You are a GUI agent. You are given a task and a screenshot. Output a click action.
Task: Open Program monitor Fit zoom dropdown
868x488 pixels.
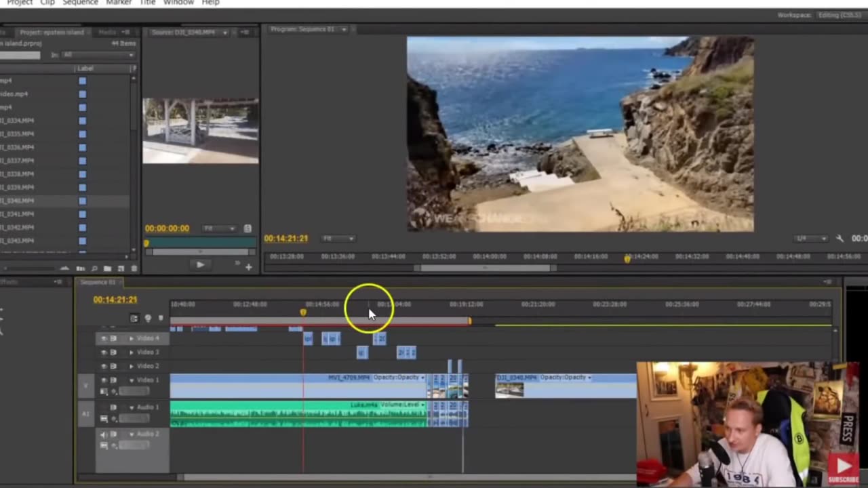(x=338, y=239)
